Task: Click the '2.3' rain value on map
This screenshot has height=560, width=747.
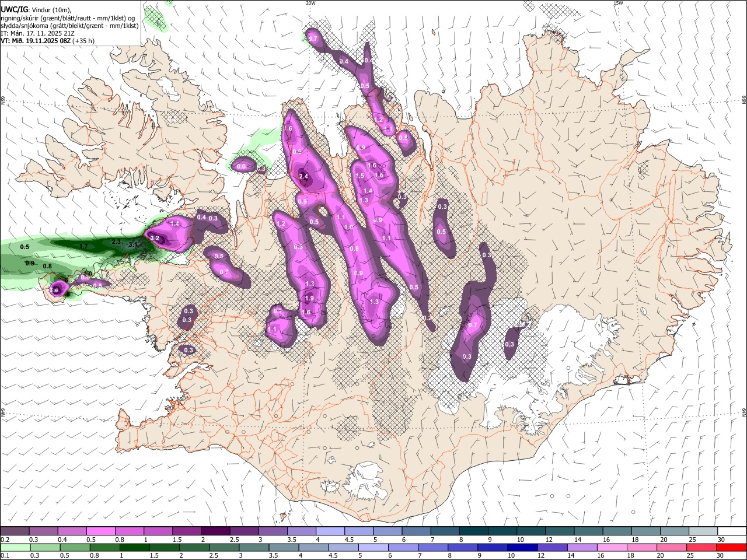Action: [116, 242]
